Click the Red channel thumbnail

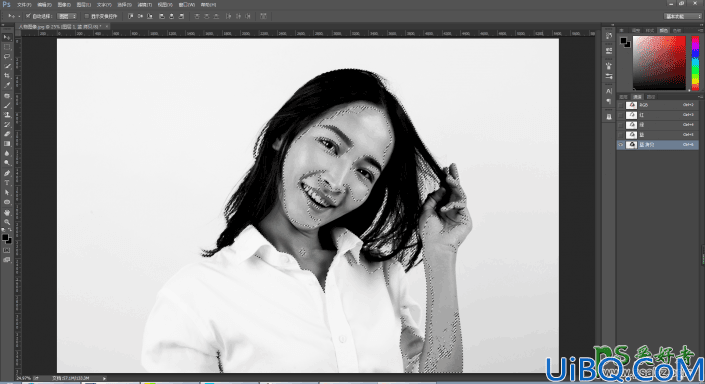pyautogui.click(x=632, y=115)
